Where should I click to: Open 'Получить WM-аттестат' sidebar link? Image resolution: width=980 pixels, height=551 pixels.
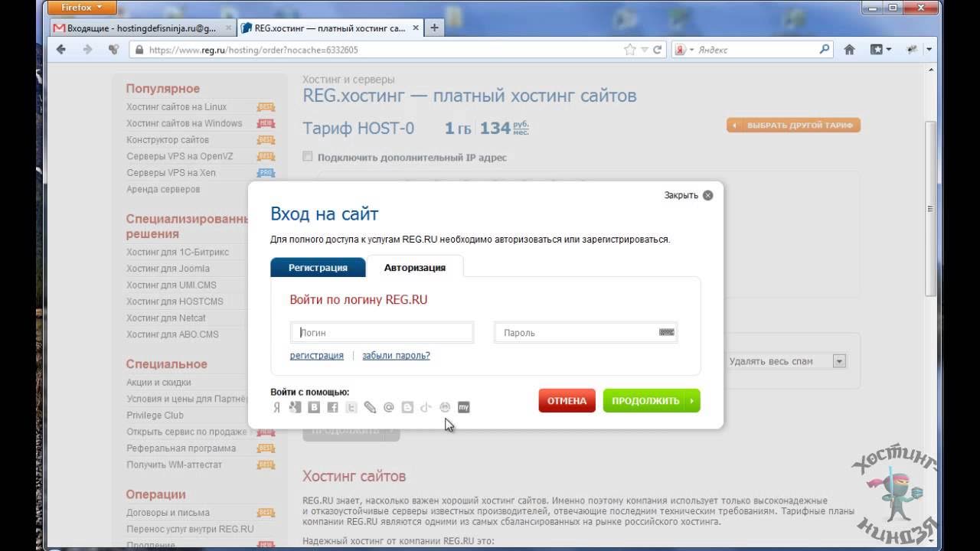[174, 465]
